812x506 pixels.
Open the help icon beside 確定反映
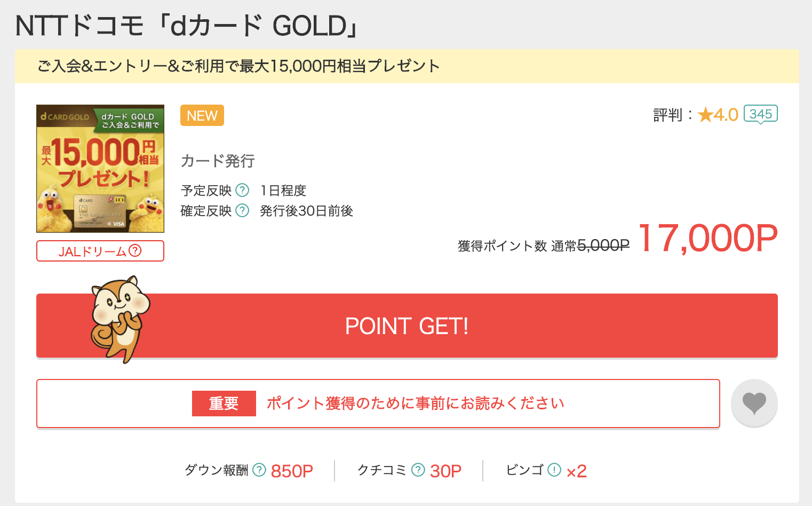(x=242, y=210)
